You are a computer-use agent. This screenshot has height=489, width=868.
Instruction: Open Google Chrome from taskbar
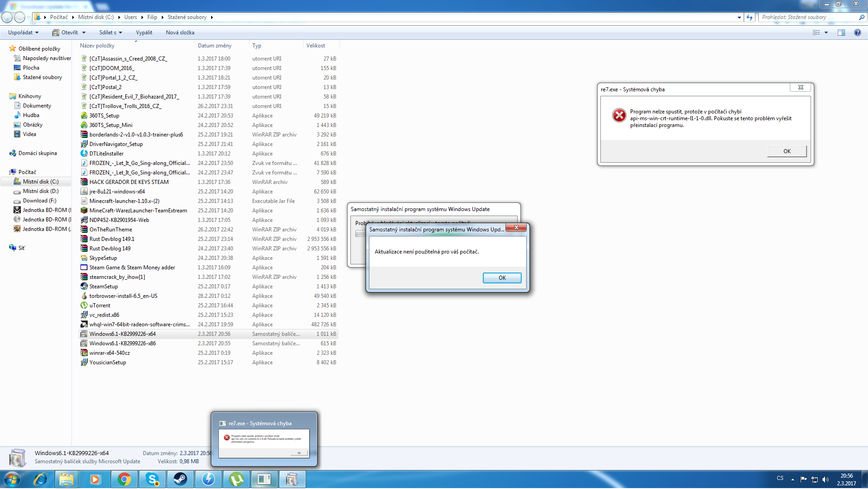click(124, 479)
